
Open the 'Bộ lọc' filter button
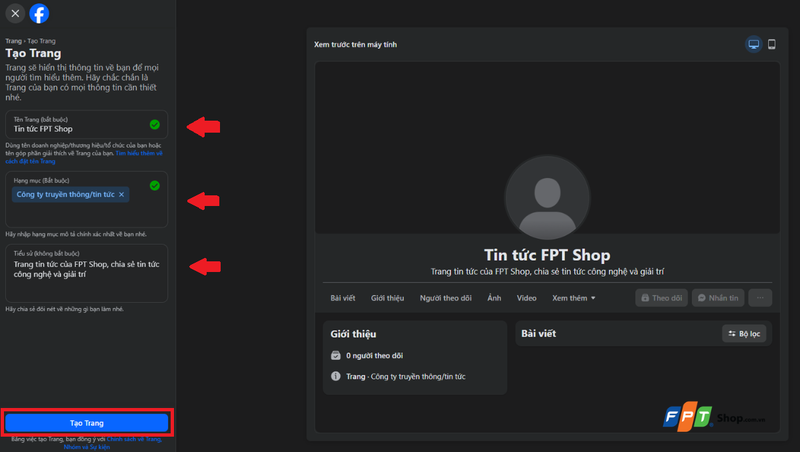(x=744, y=334)
